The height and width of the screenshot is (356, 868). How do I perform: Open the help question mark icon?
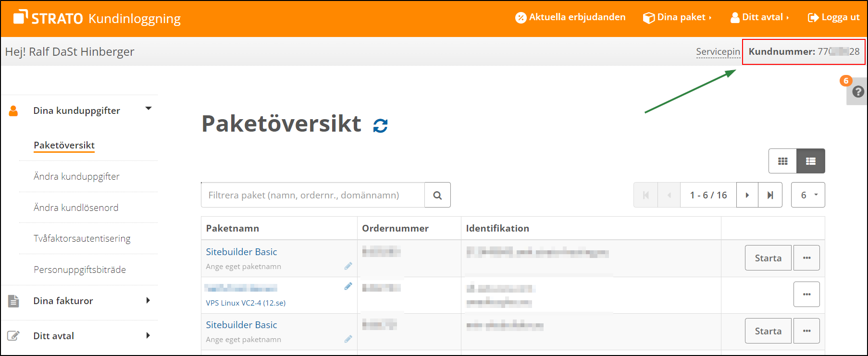[x=858, y=91]
